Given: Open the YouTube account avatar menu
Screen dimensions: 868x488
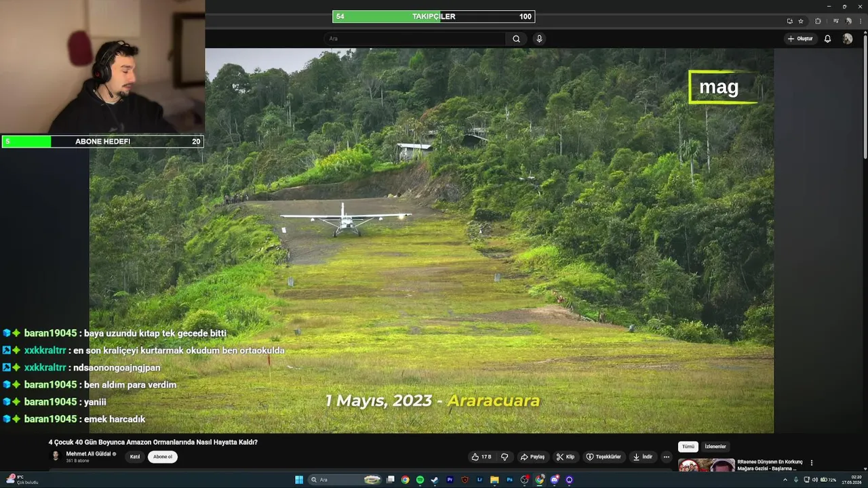Looking at the screenshot, I should (x=848, y=39).
